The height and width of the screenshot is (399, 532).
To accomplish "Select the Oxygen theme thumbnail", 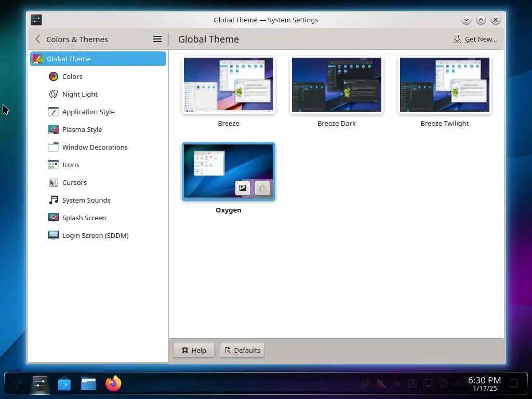I will (229, 171).
